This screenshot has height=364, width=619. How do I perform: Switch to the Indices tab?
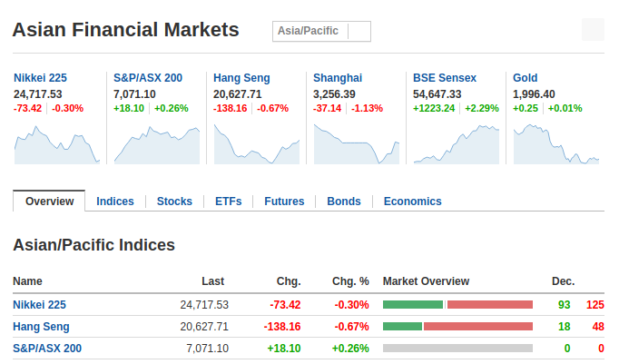pos(115,202)
